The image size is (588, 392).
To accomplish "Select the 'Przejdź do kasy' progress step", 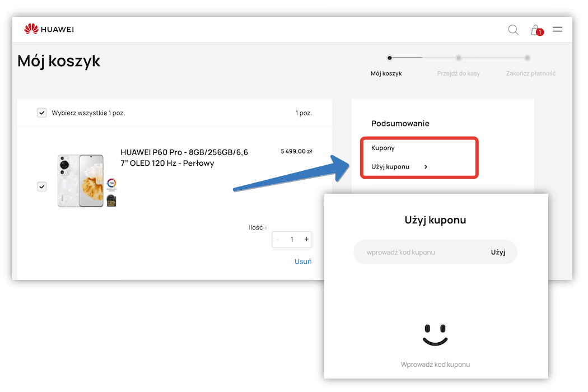I will click(x=458, y=73).
